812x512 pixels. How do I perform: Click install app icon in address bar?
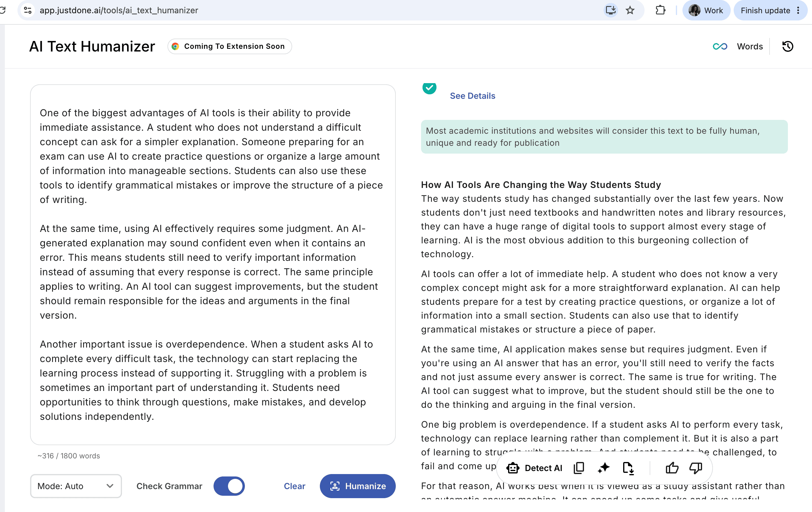pos(611,11)
